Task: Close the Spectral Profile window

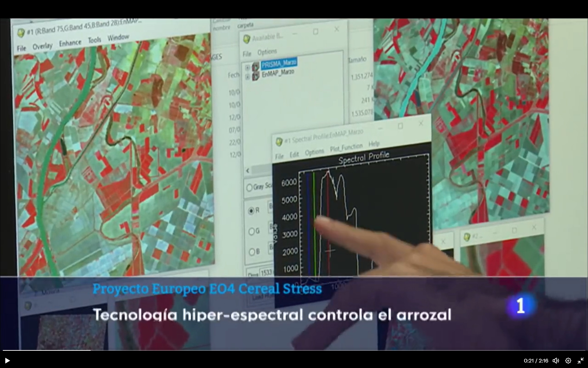Action: [x=421, y=124]
